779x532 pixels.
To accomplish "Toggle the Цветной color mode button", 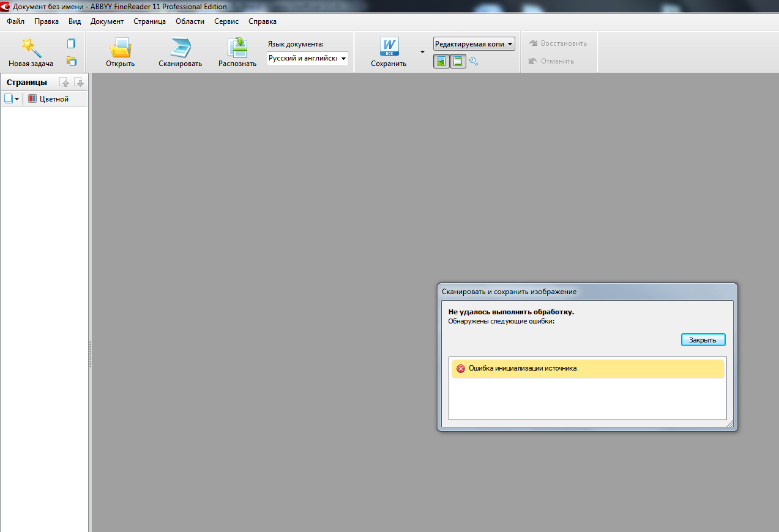I will (x=49, y=99).
